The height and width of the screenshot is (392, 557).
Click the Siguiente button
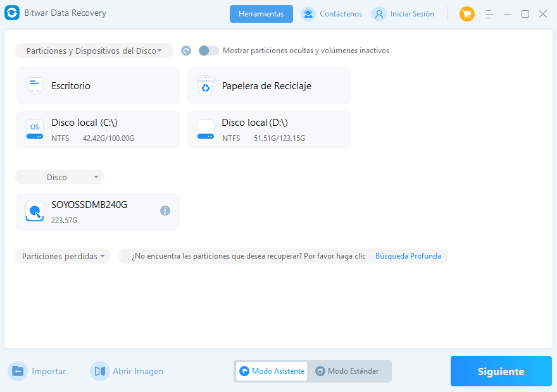[x=501, y=371]
